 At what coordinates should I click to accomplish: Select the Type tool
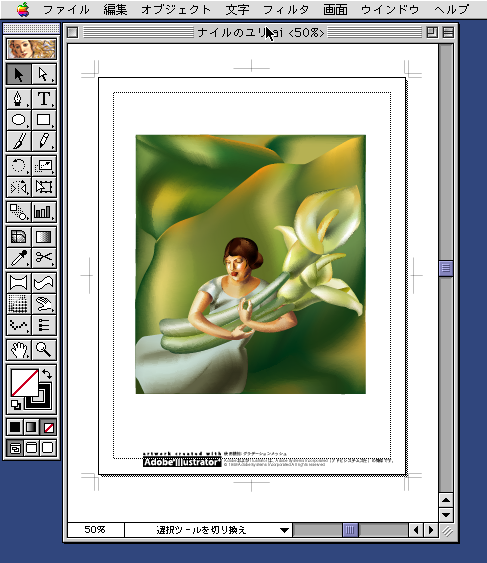point(44,99)
